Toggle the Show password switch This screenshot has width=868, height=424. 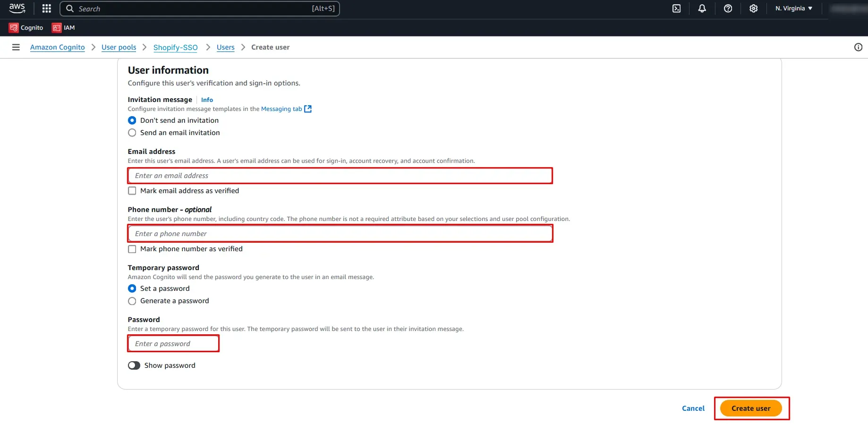(x=134, y=365)
